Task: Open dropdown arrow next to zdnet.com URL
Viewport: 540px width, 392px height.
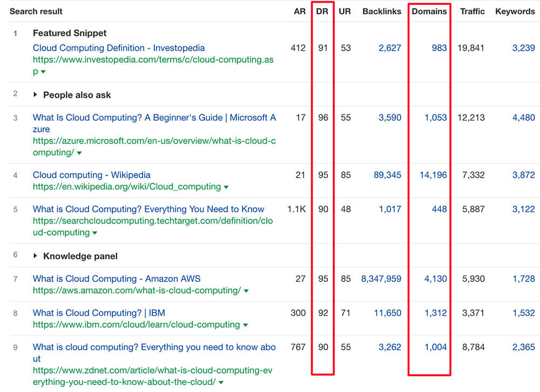Action: click(x=221, y=382)
